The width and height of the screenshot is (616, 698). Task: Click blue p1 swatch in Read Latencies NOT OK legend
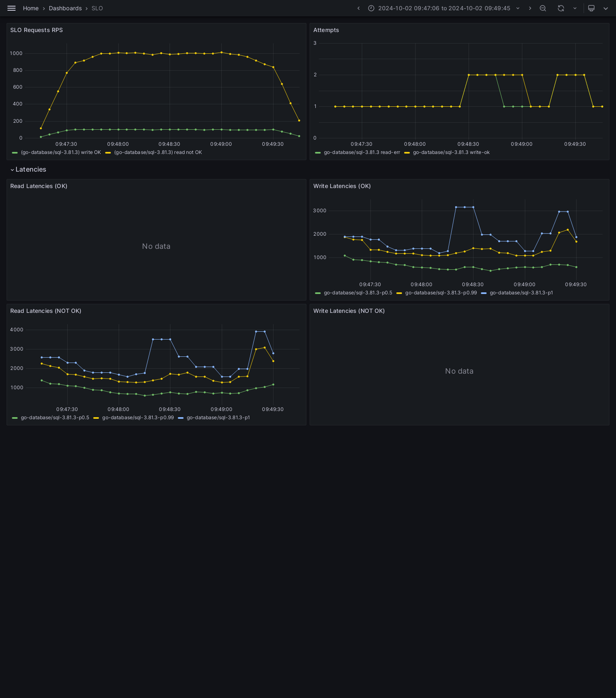[181, 418]
